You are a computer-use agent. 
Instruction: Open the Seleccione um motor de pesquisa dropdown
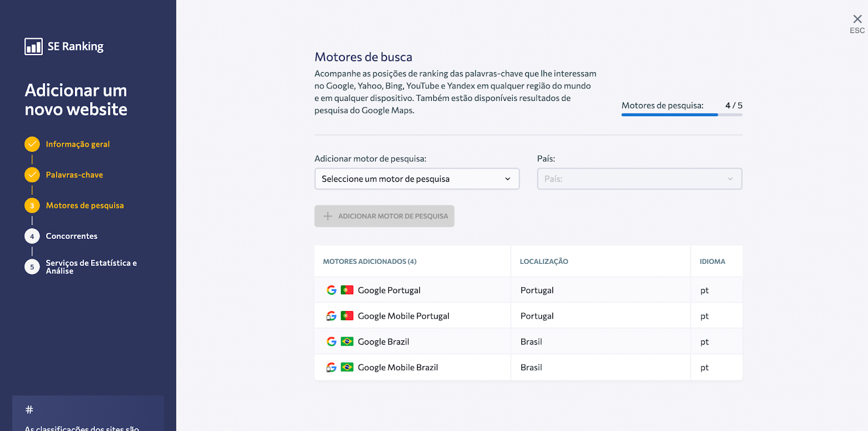pos(417,179)
